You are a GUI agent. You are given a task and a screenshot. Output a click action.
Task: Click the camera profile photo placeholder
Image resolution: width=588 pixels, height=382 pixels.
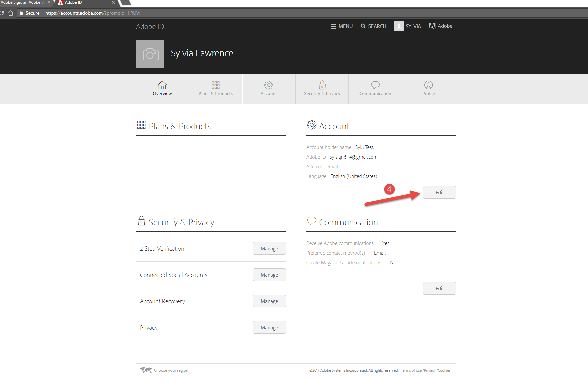click(x=150, y=54)
